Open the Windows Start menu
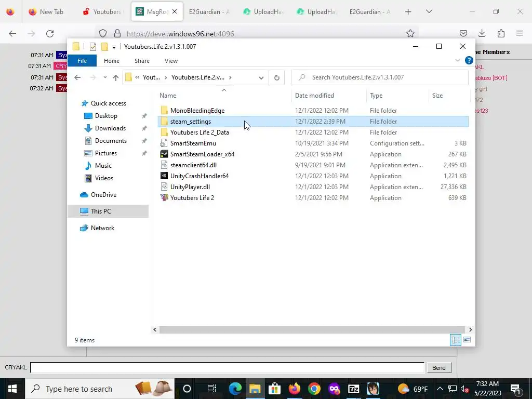Image resolution: width=532 pixels, height=399 pixels. point(12,389)
